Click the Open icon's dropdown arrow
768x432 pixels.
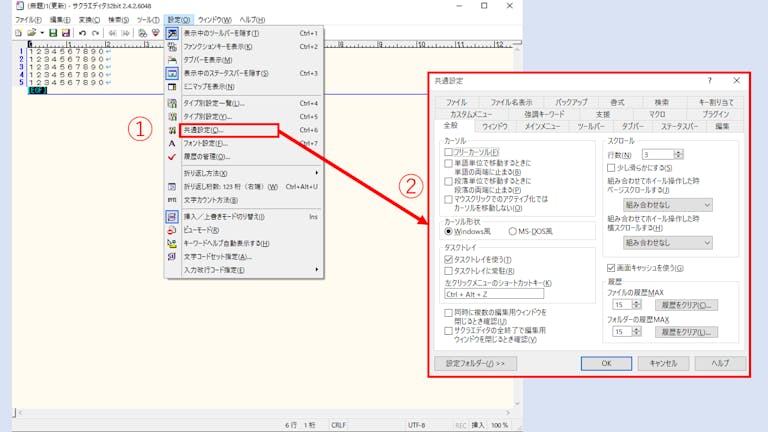coord(42,33)
